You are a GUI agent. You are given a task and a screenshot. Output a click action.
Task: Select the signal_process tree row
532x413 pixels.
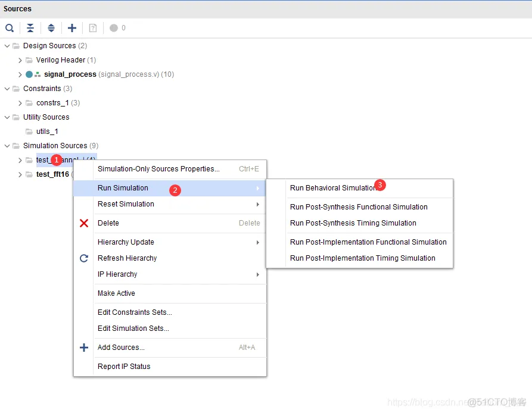coord(99,74)
